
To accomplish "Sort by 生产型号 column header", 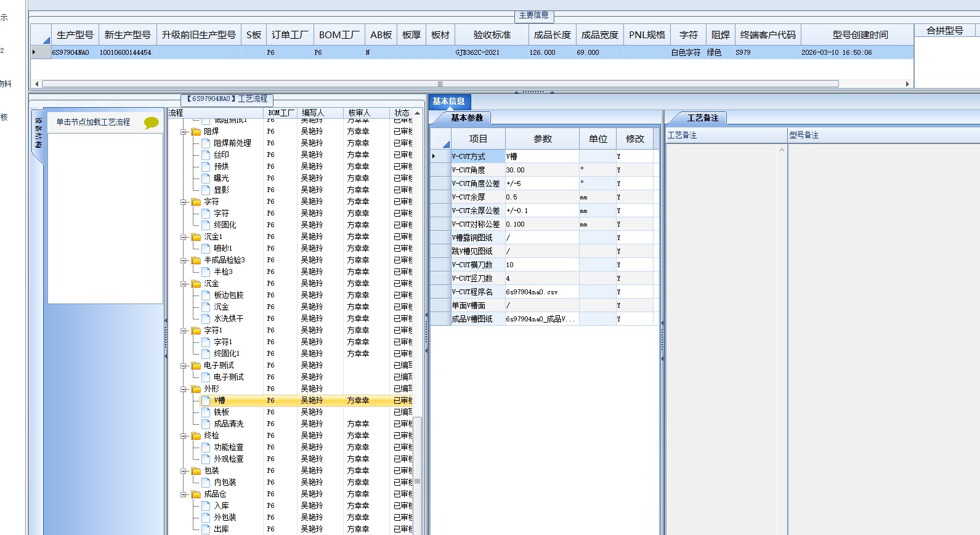I will 75,35.
